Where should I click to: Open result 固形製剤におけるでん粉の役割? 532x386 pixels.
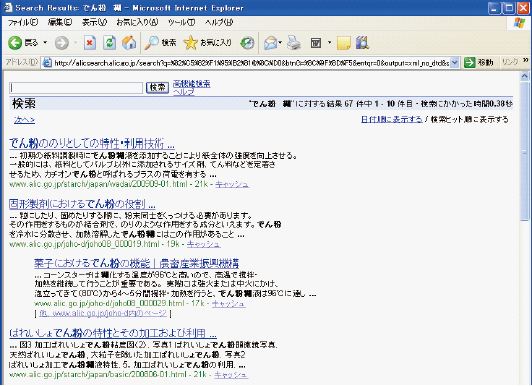(x=82, y=204)
